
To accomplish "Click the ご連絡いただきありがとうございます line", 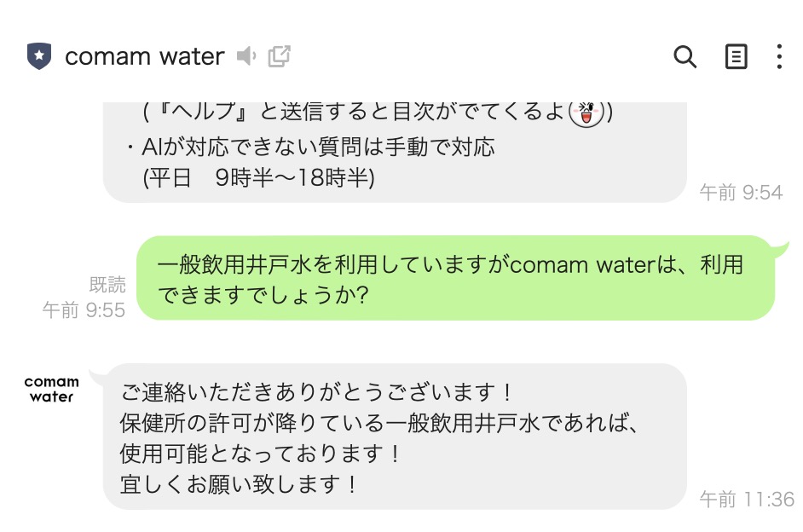I will tap(317, 393).
